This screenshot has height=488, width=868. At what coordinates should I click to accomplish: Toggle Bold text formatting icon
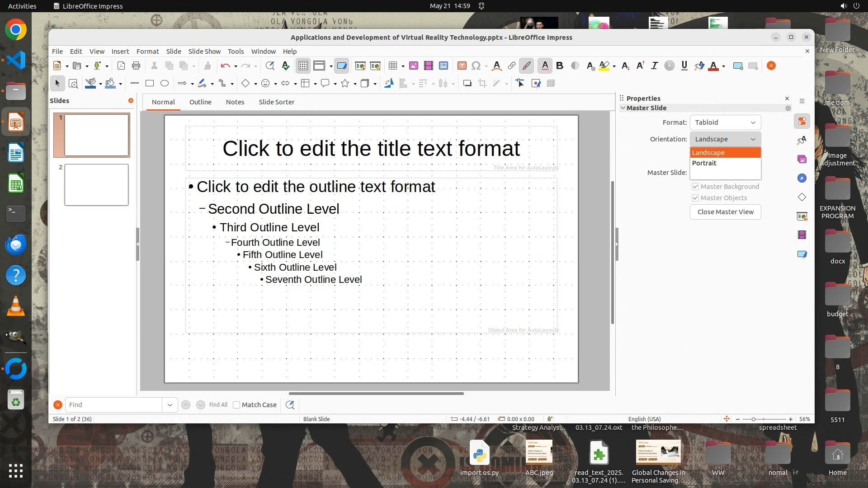coord(560,66)
